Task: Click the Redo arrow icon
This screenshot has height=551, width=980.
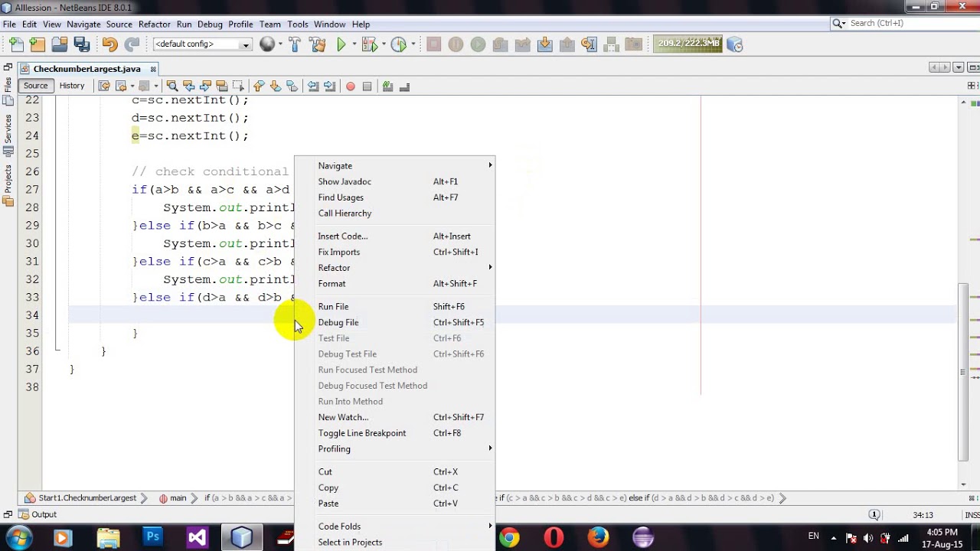Action: [x=132, y=44]
